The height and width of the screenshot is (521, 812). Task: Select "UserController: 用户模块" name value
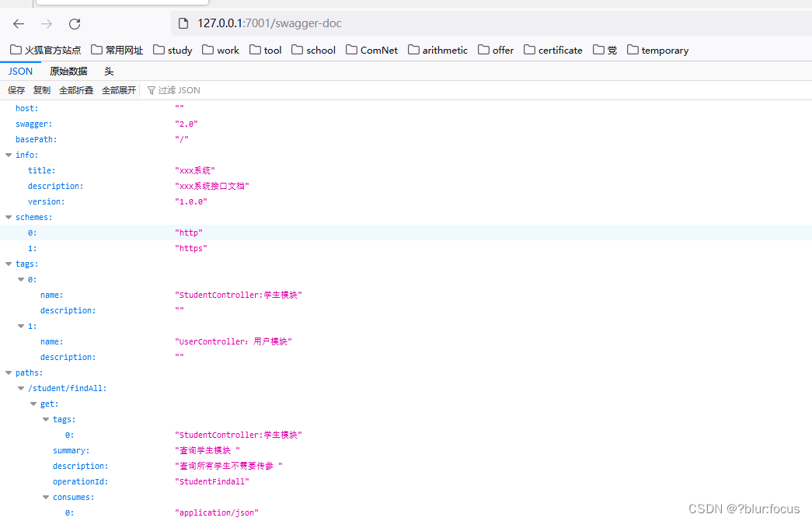[234, 341]
